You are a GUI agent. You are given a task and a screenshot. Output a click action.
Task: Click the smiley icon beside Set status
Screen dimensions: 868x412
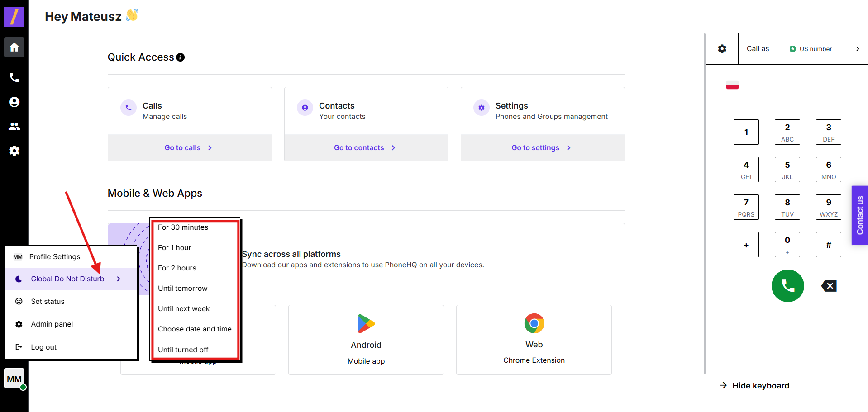click(x=19, y=301)
